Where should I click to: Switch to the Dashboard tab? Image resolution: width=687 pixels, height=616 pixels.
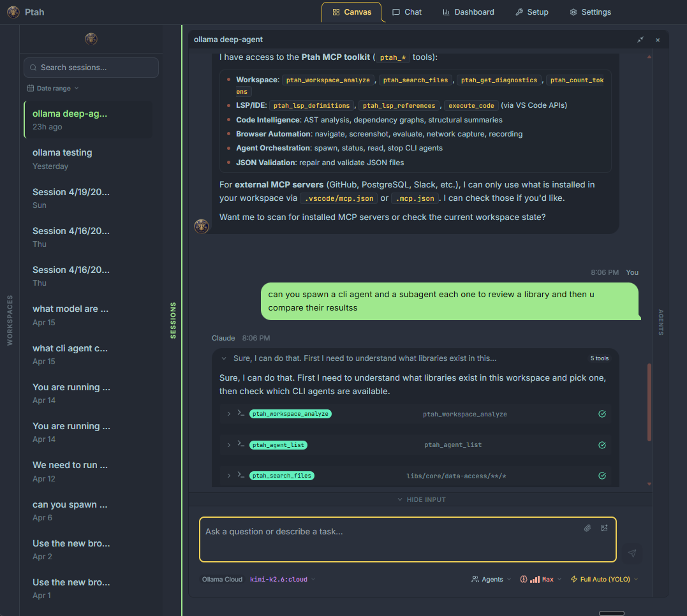coord(468,11)
